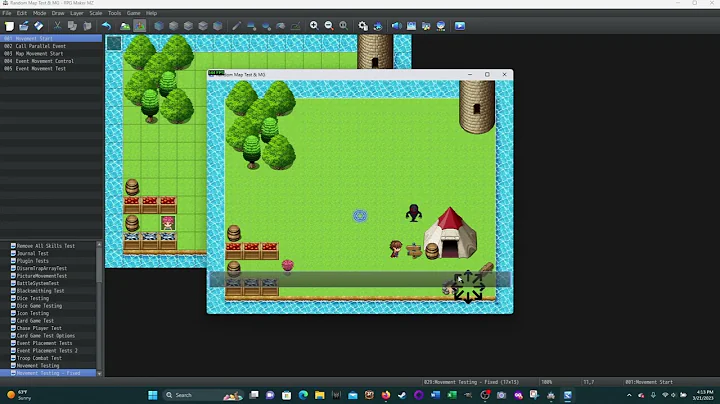Select event 002 Call Parallel Event
Image resolution: width=720 pixels, height=404 pixels.
point(51,46)
